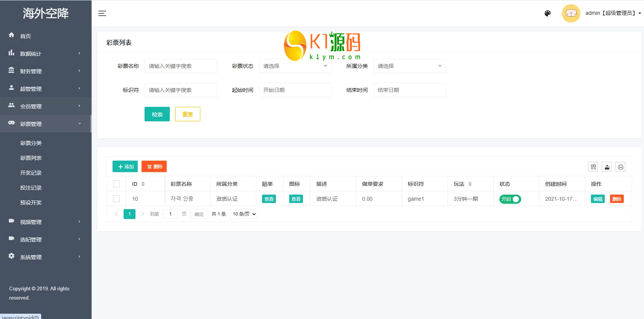Click the bar chart icon for 数据统计
Screen dimensions: 644x319
coord(11,53)
